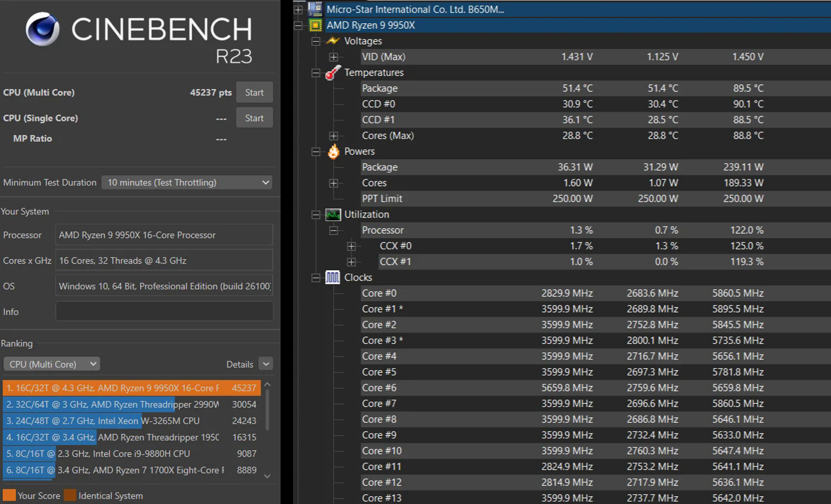Click the graph Utilization icon

click(x=333, y=215)
